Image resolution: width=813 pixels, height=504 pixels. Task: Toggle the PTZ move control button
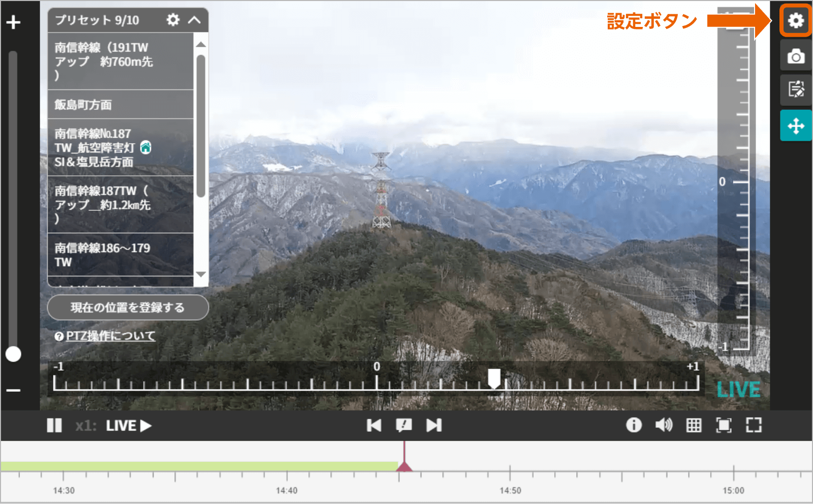796,125
